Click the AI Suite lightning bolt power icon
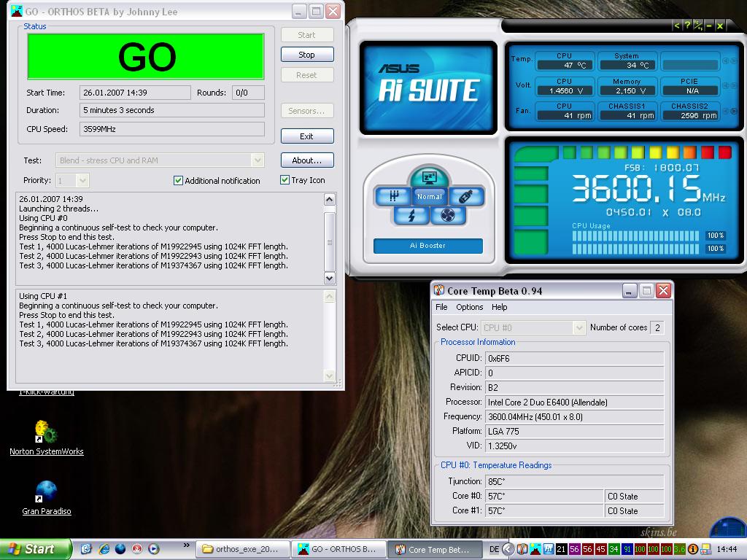Viewport: 747px width, 560px height. click(411, 216)
